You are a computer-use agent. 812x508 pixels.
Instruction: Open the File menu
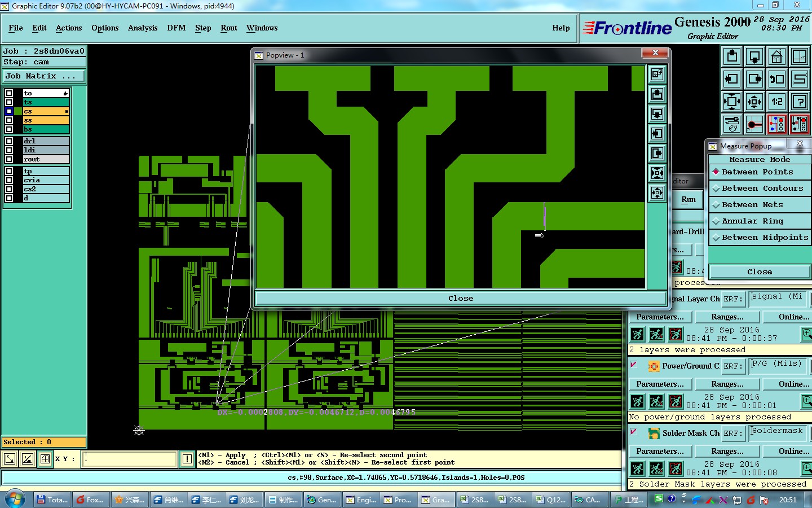16,28
